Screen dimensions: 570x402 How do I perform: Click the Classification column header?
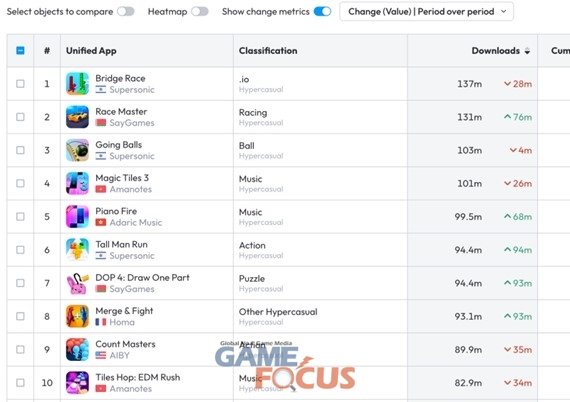pyautogui.click(x=268, y=51)
